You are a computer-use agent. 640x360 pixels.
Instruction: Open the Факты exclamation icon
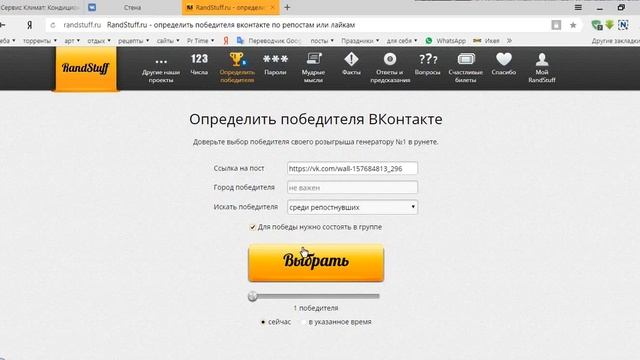(x=351, y=60)
